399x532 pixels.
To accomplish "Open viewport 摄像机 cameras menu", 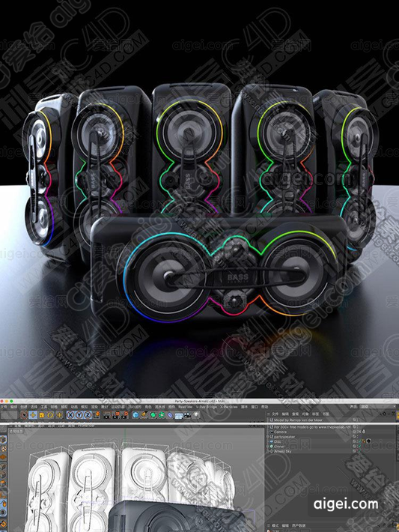I will tap(29, 426).
